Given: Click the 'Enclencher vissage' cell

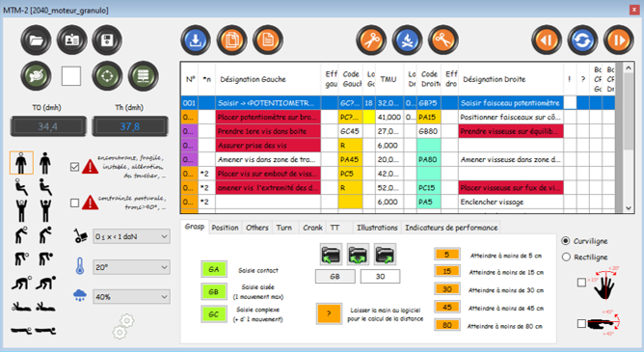Looking at the screenshot, I should [x=511, y=202].
